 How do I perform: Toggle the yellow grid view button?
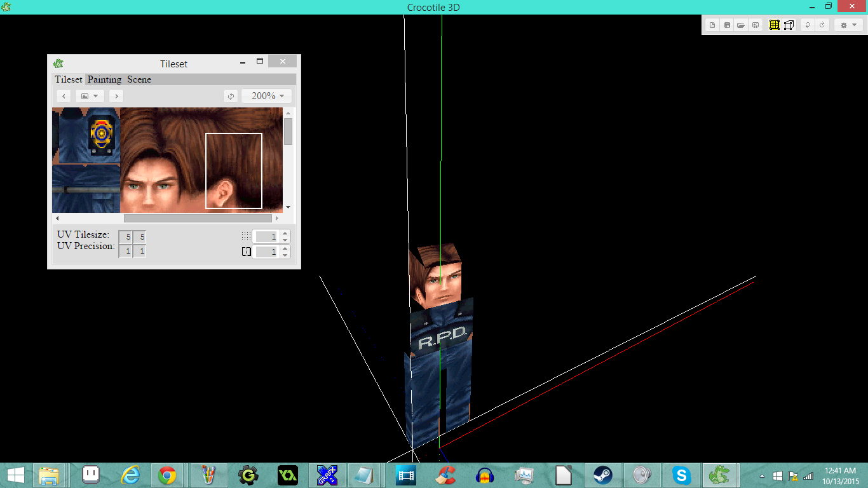(775, 25)
